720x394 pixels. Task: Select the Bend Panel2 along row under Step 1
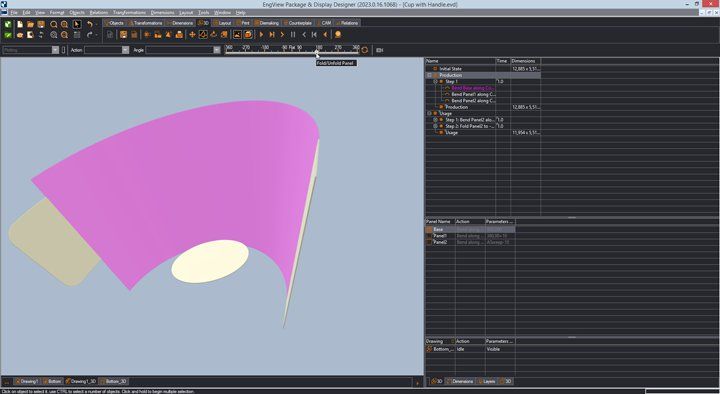coord(472,101)
